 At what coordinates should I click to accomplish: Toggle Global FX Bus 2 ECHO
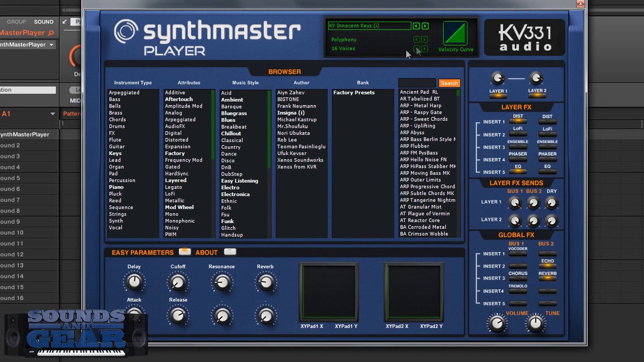coord(547,266)
